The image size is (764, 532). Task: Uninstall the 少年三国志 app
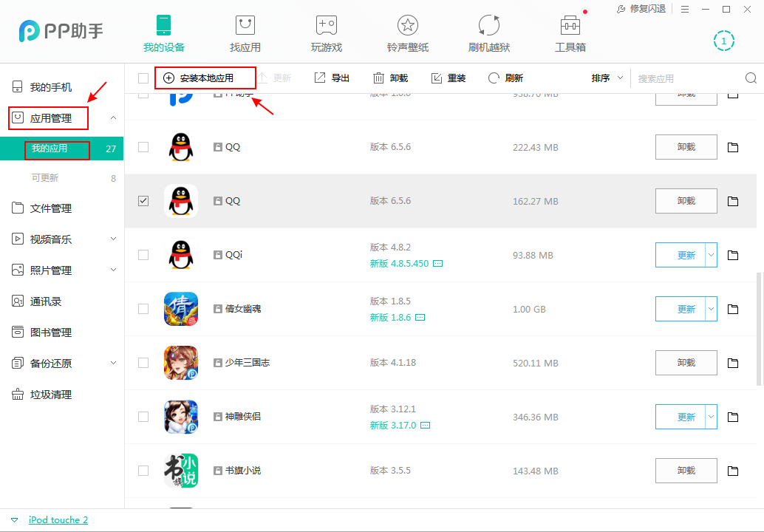(686, 363)
